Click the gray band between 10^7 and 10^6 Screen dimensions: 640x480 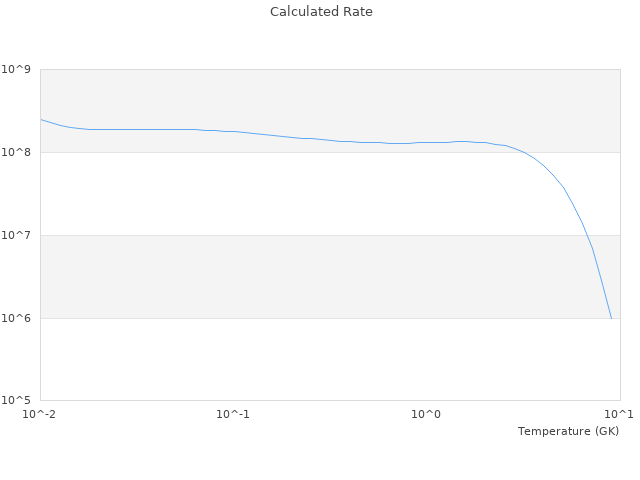coord(300,277)
